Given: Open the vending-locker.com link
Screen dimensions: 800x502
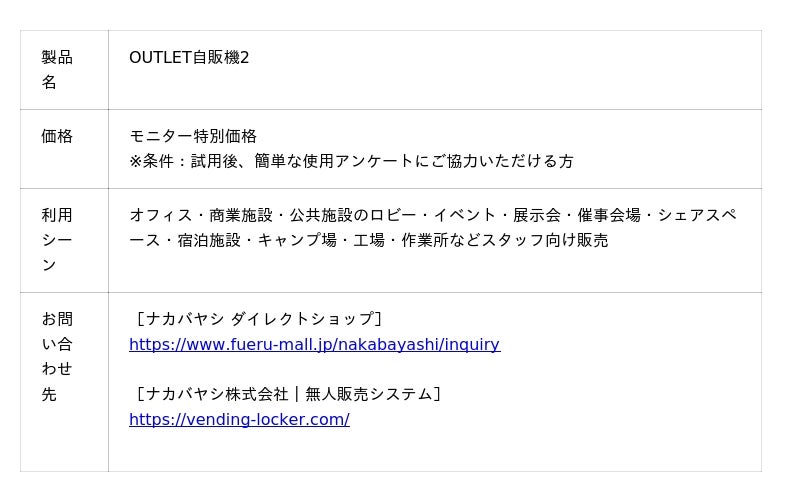Looking at the screenshot, I should coord(239,420).
